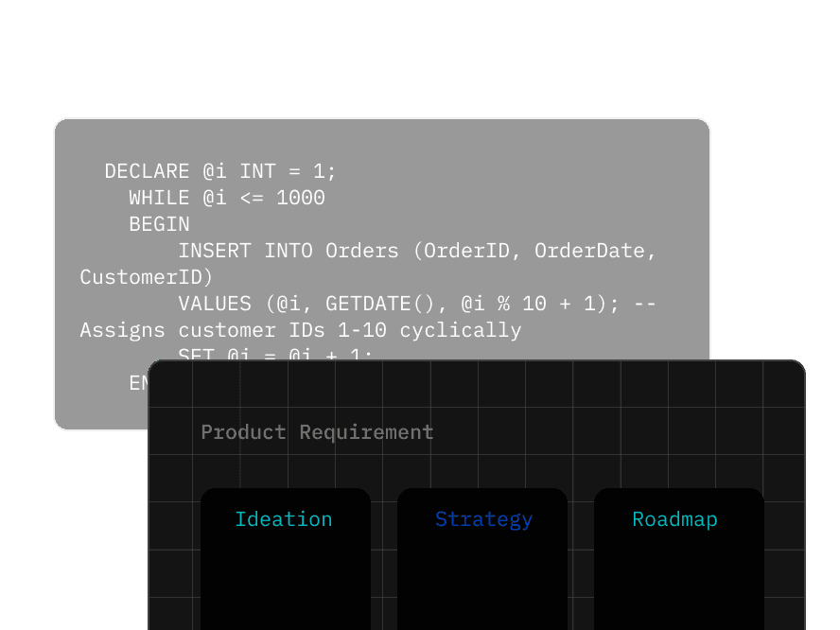Click the Product Requirement heading
This screenshot has height=630, width=840.
click(317, 432)
